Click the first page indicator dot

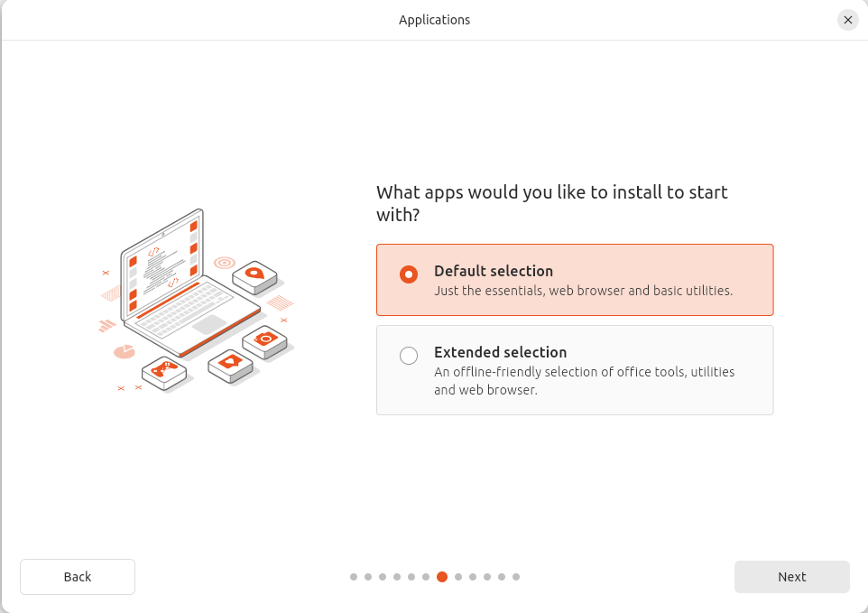(x=353, y=576)
